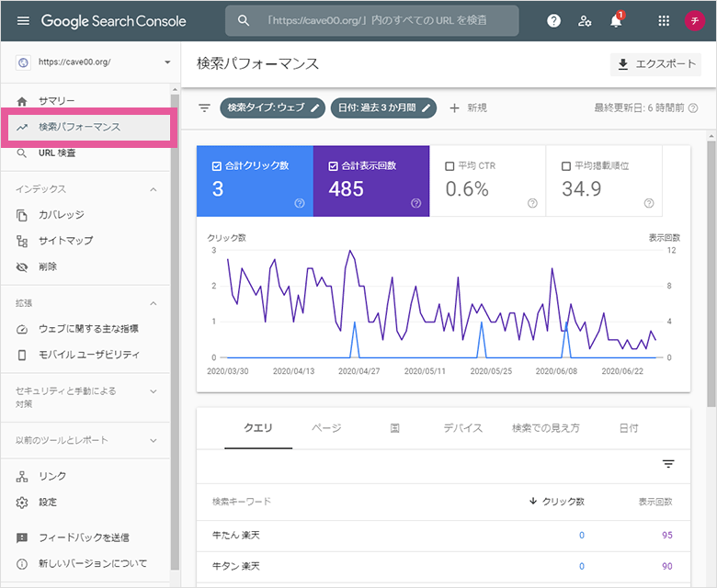717x588 pixels.
Task: Click the リンク network icon
Action: tap(22, 477)
